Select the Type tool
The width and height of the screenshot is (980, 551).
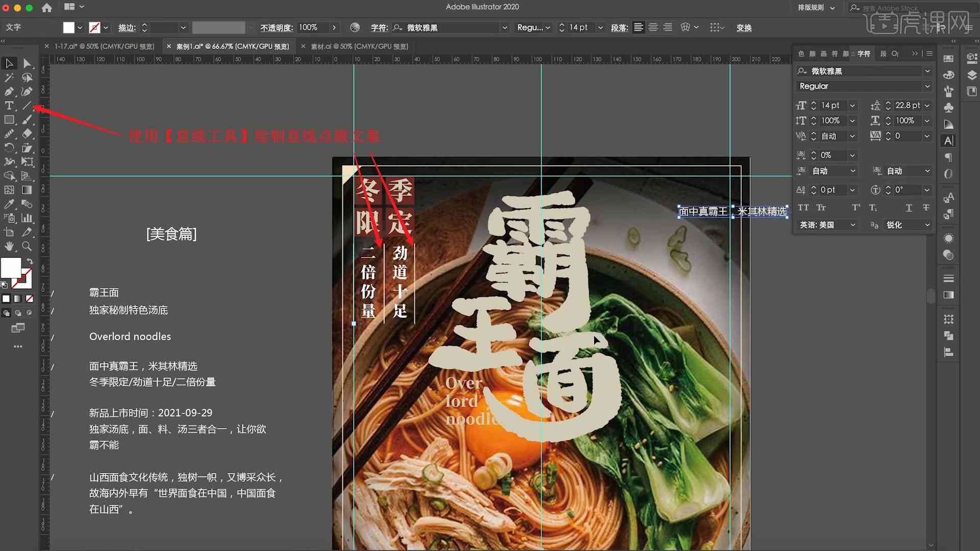point(9,106)
